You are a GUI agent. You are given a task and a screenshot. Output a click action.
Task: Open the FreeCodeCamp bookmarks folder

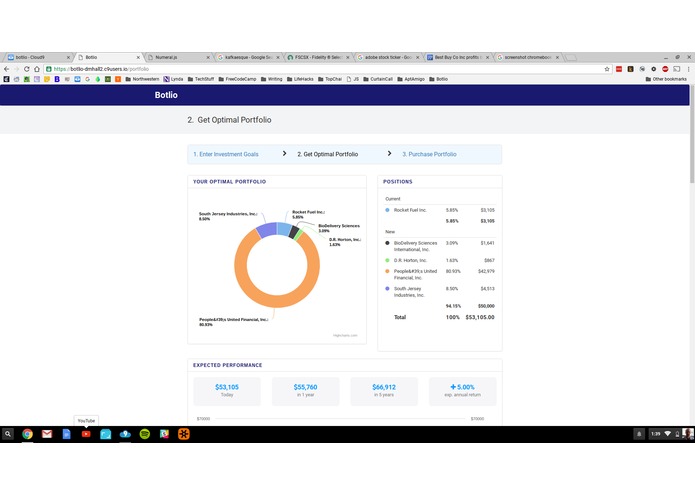238,79
